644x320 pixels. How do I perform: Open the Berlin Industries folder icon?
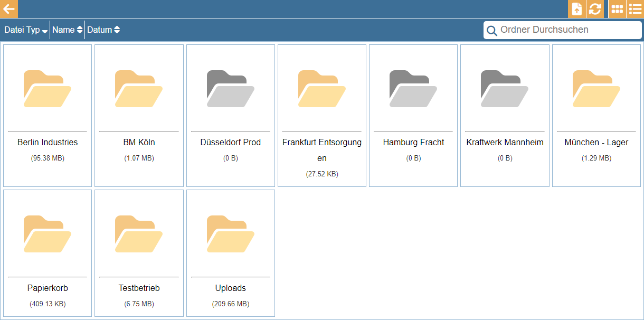point(48,89)
